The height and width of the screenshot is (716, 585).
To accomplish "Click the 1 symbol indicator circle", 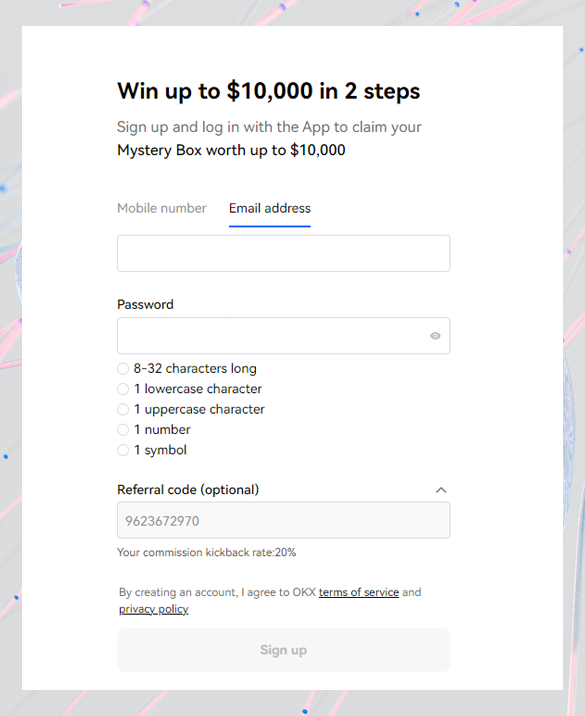I will (x=123, y=450).
